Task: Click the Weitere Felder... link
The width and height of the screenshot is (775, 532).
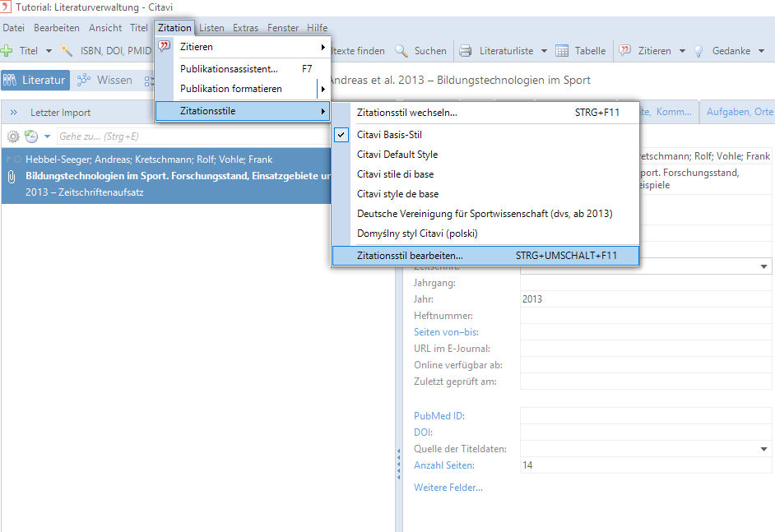Action: pos(448,488)
